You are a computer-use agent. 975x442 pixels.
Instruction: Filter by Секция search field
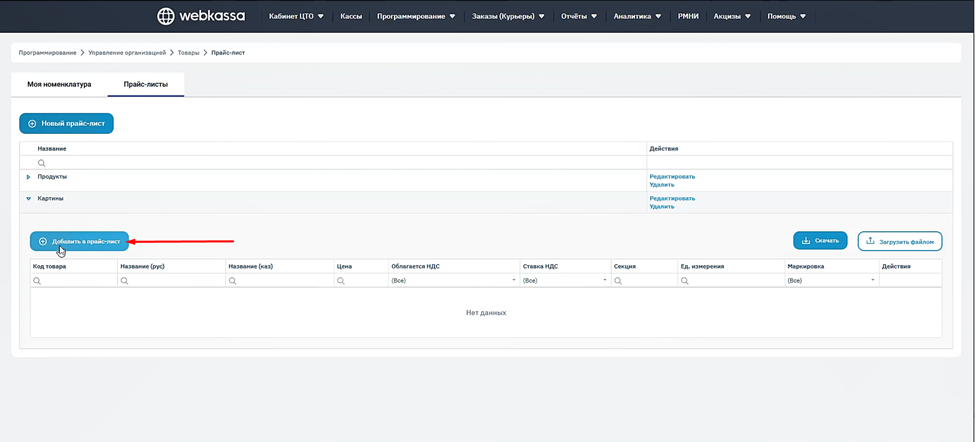coord(644,281)
